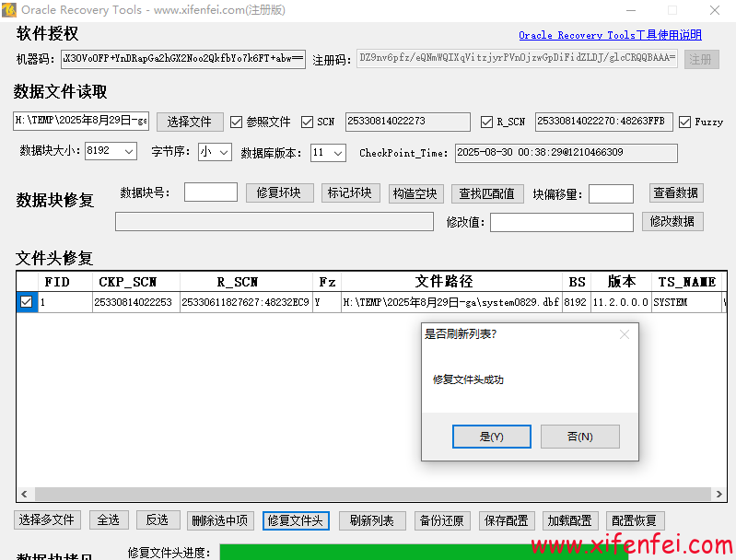Click the CKP_SCN column header
The image size is (736, 560).
click(x=135, y=282)
